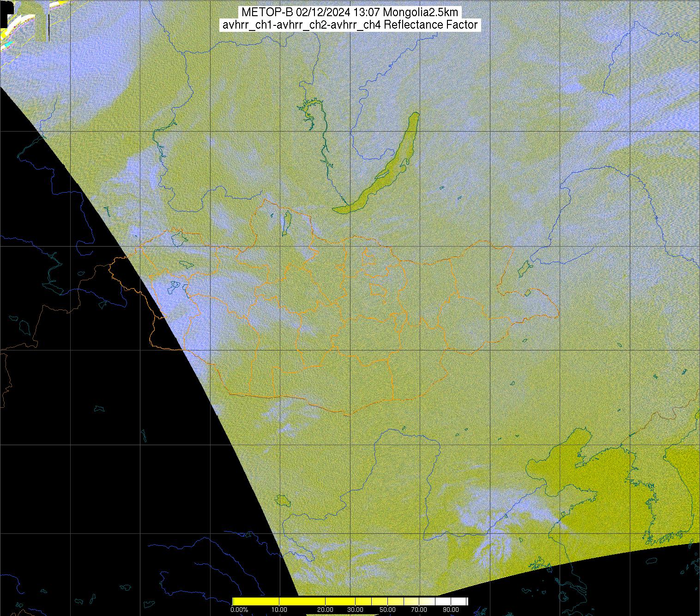Click the '30.00' colorbar label
Viewport: 700px width, 616px height.
(x=356, y=610)
